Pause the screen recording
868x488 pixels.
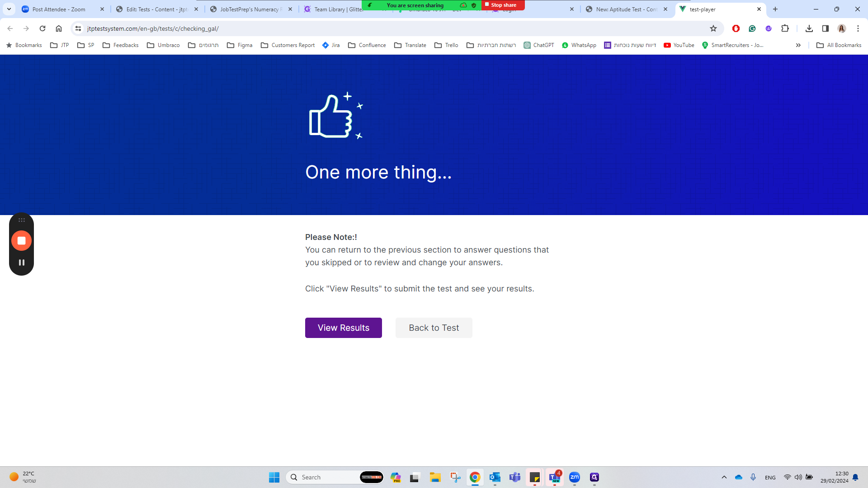tap(21, 263)
